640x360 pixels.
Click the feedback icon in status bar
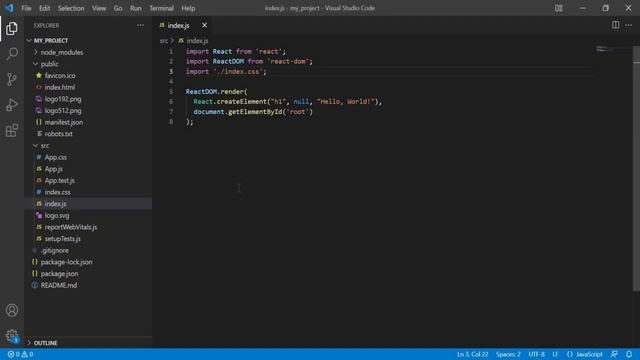click(614, 354)
